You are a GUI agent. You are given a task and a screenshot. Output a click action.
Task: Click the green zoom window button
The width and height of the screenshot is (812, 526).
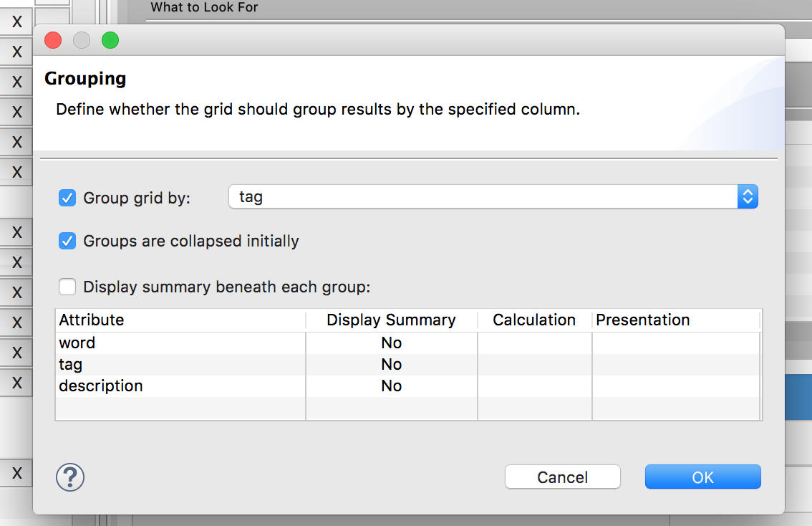(110, 40)
